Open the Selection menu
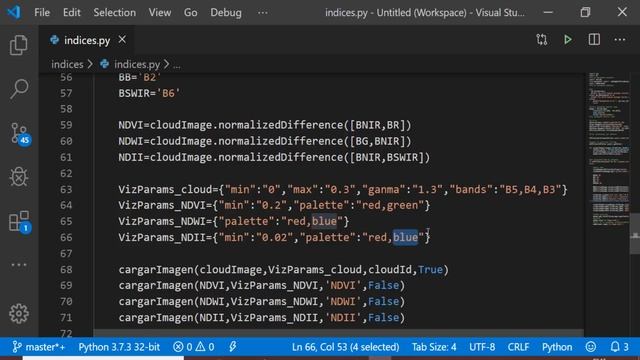Screen dimensions: 640x360 pos(115,13)
